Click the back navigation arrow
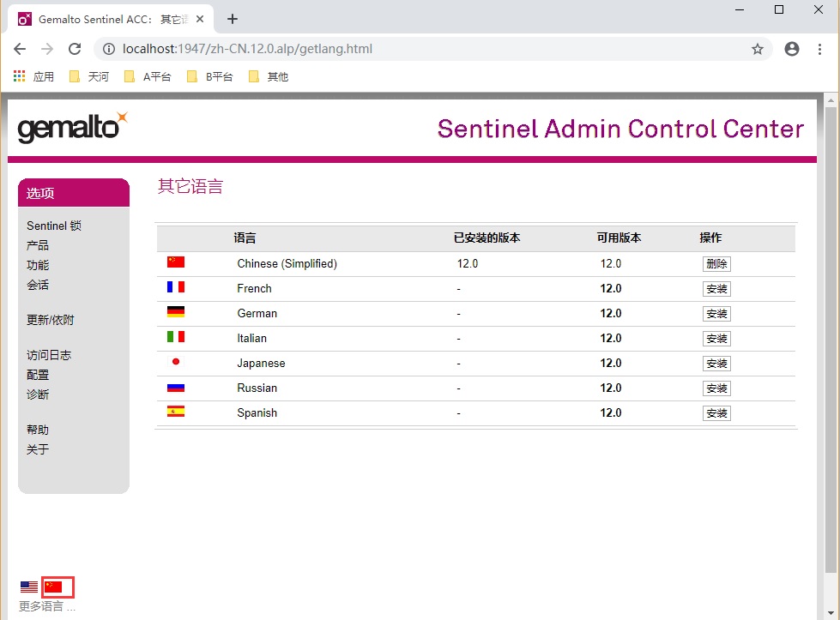 pyautogui.click(x=20, y=49)
